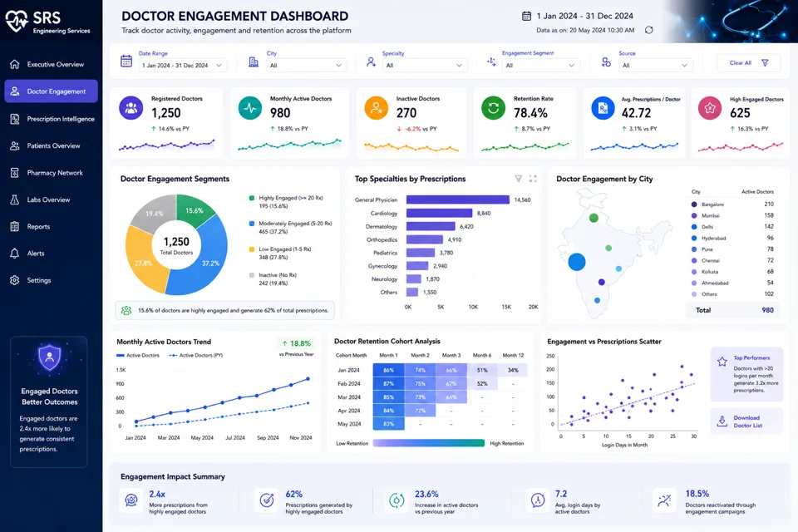Click the Inactive Doctors orange icon
Screen dimensions: 798x532
pyautogui.click(x=376, y=108)
